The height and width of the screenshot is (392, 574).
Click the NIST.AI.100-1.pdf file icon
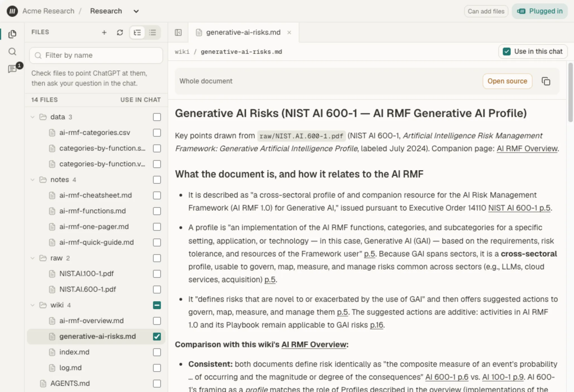pyautogui.click(x=52, y=274)
